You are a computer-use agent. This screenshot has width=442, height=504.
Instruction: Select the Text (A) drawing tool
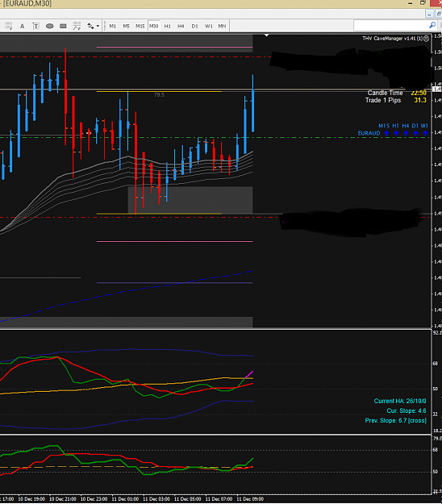(x=22, y=26)
